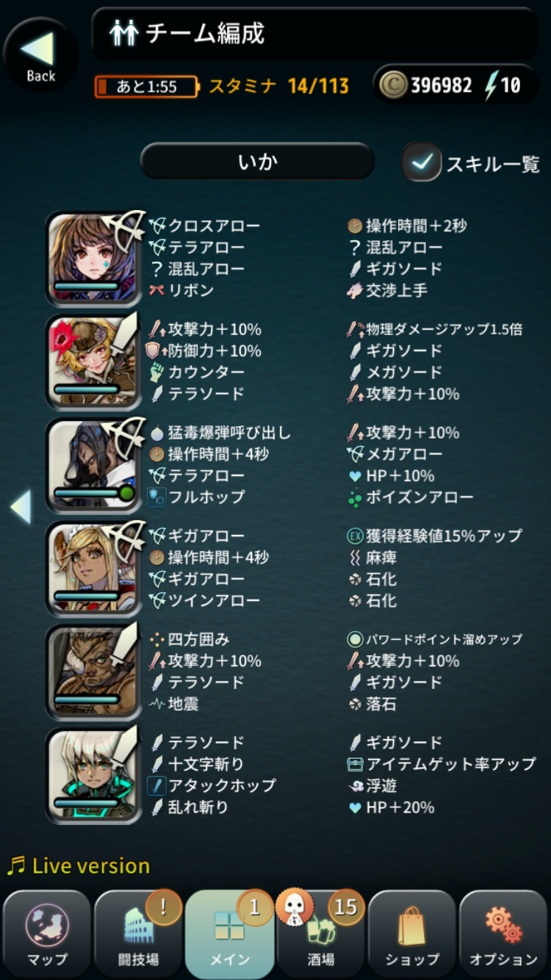Open the マップ tab
This screenshot has width=551, height=980.
click(47, 934)
